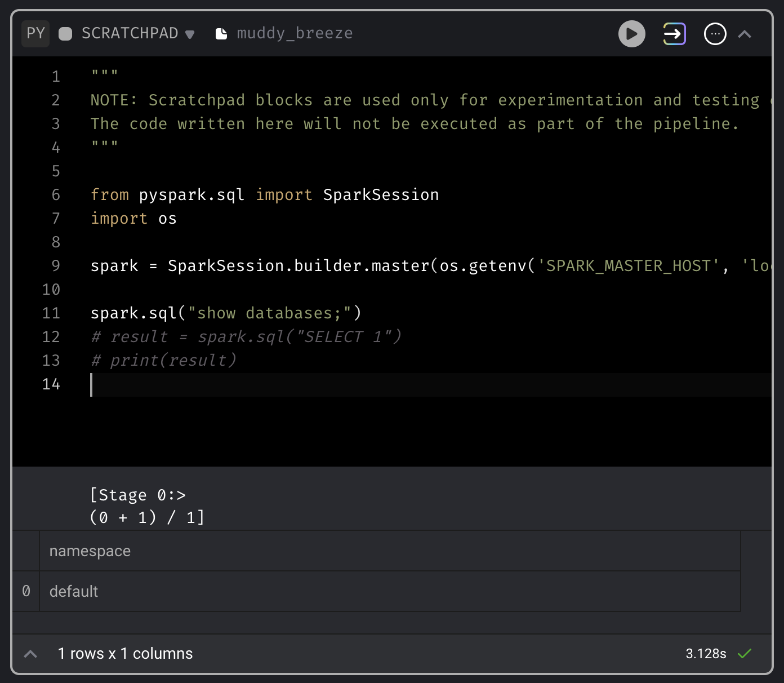
Task: Collapse the output panel using bottom chevron
Action: [x=30, y=654]
